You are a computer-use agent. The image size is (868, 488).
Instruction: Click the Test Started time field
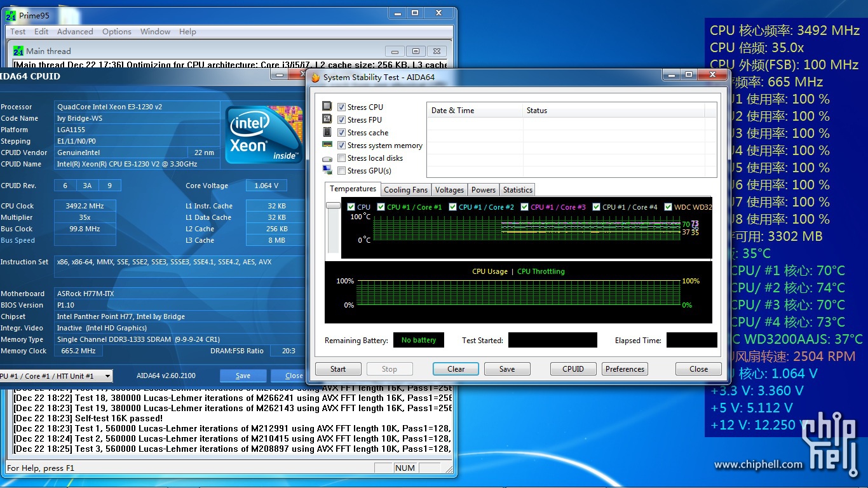[x=553, y=341]
